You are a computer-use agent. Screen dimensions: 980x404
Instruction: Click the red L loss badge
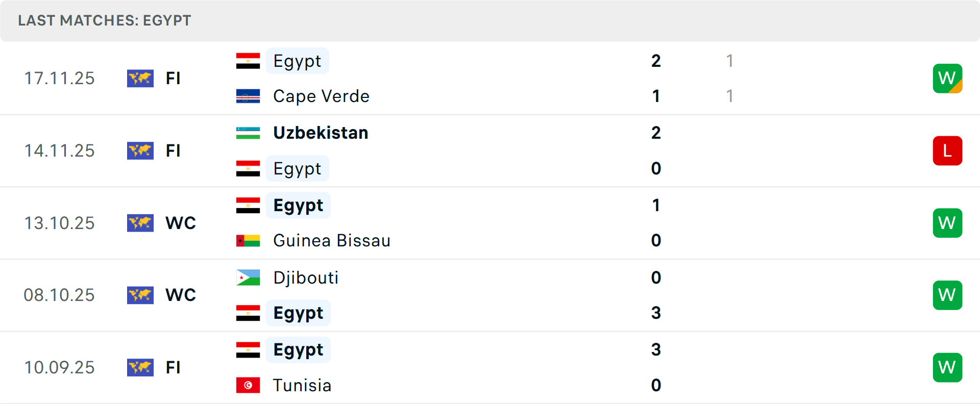pos(947,150)
